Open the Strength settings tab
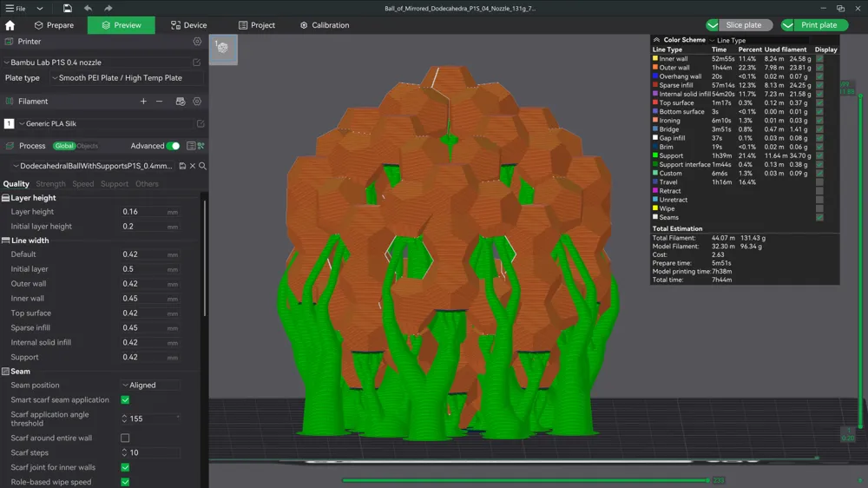 coord(50,184)
